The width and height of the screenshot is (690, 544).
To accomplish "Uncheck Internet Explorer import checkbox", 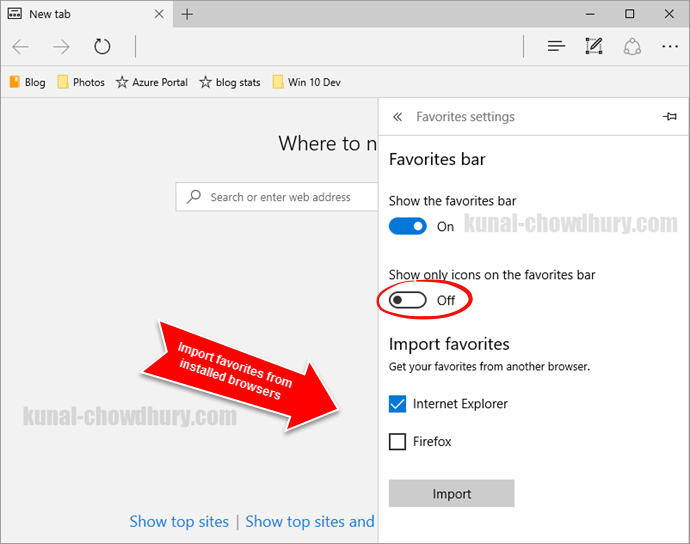I will 397,404.
